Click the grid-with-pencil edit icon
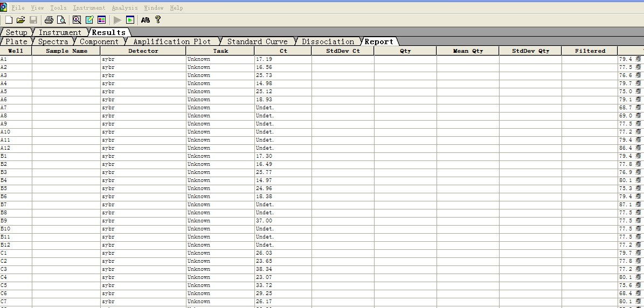Viewport: 644px width, 308px height. click(89, 20)
